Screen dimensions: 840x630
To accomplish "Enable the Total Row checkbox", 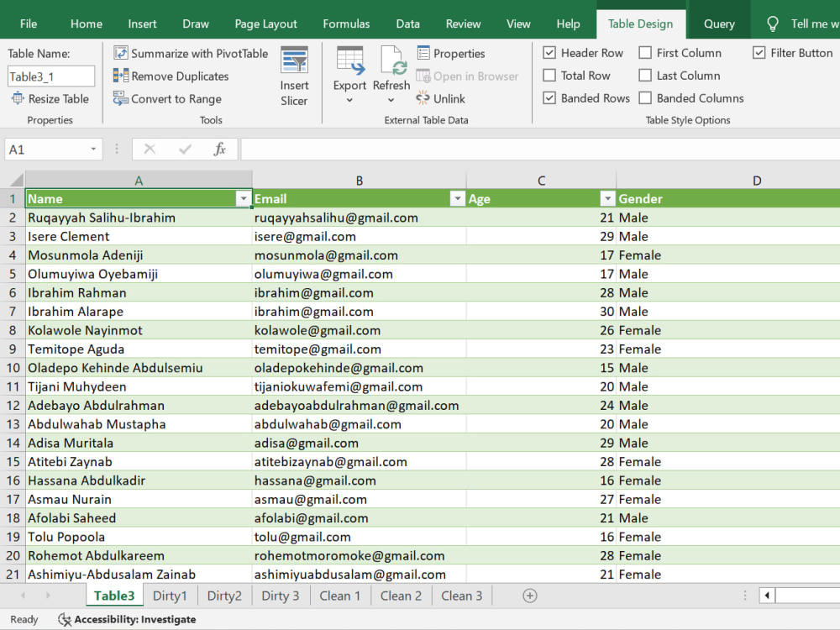I will [549, 75].
